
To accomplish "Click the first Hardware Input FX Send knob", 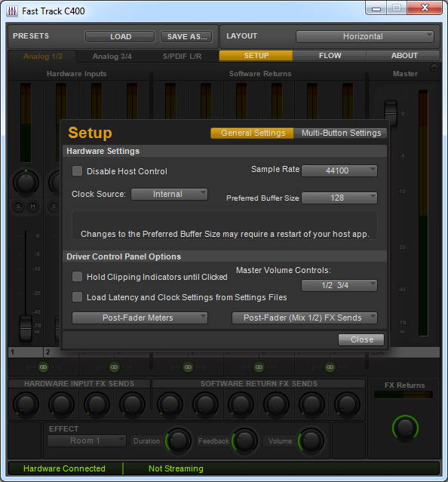I will pos(26,404).
